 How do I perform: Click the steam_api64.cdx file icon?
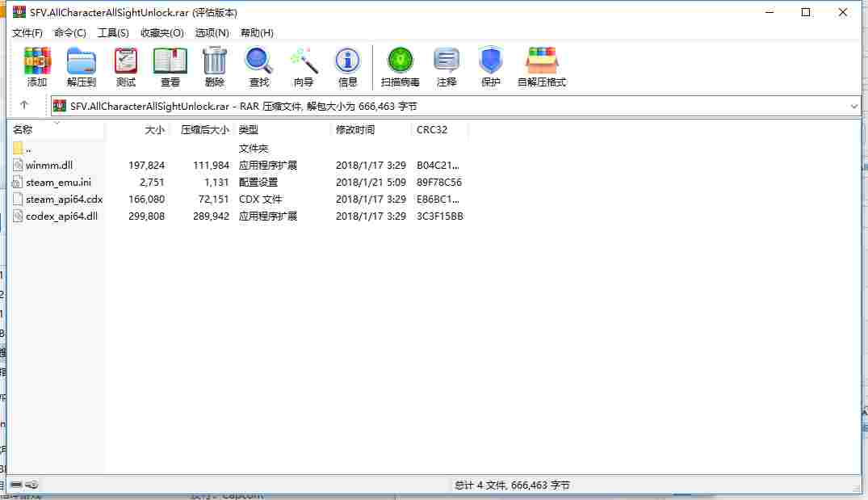18,199
